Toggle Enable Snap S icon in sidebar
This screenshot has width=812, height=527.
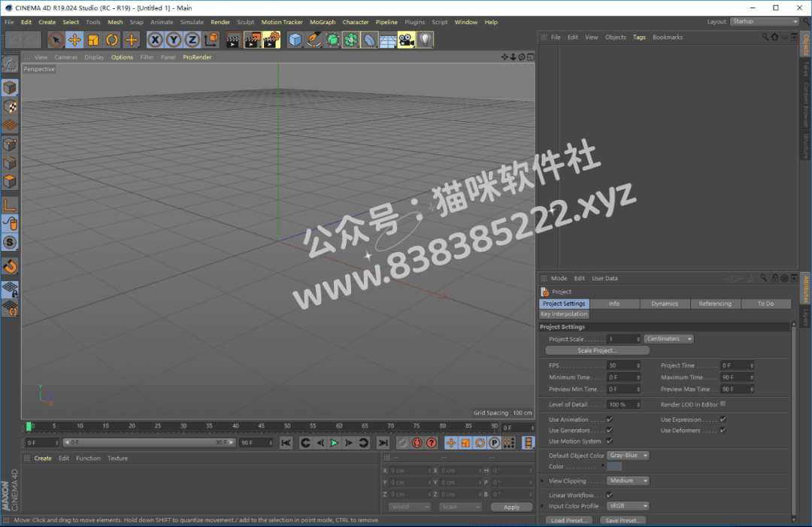click(10, 242)
